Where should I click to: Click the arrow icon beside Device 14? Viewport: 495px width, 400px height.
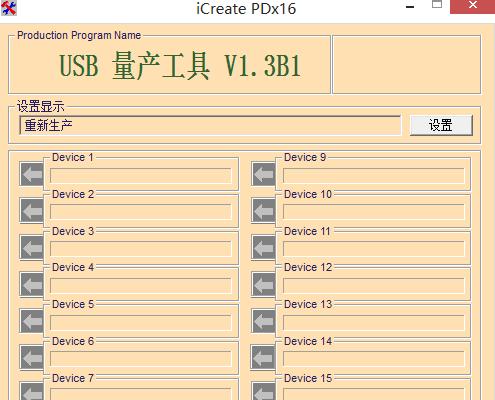pyautogui.click(x=263, y=357)
